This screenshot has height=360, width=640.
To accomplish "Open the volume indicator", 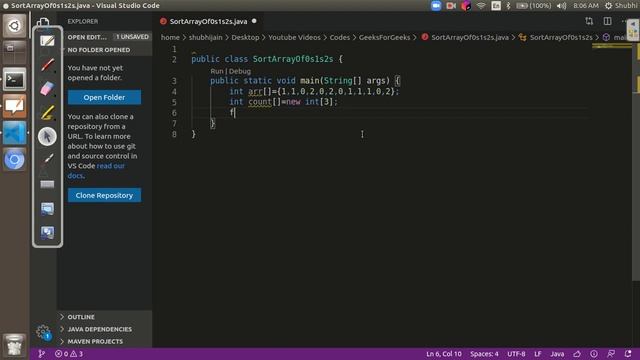I will (562, 6).
